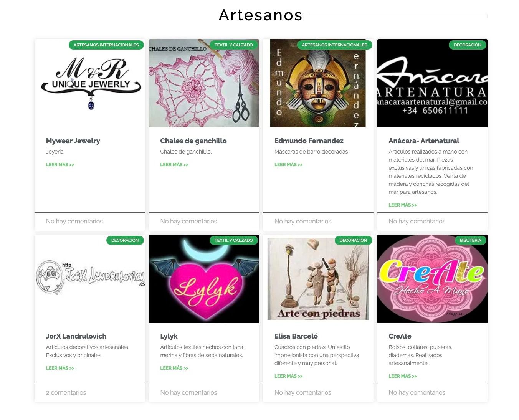
Task: Open the M&R Unique Jewelry logo image
Action: (90, 83)
